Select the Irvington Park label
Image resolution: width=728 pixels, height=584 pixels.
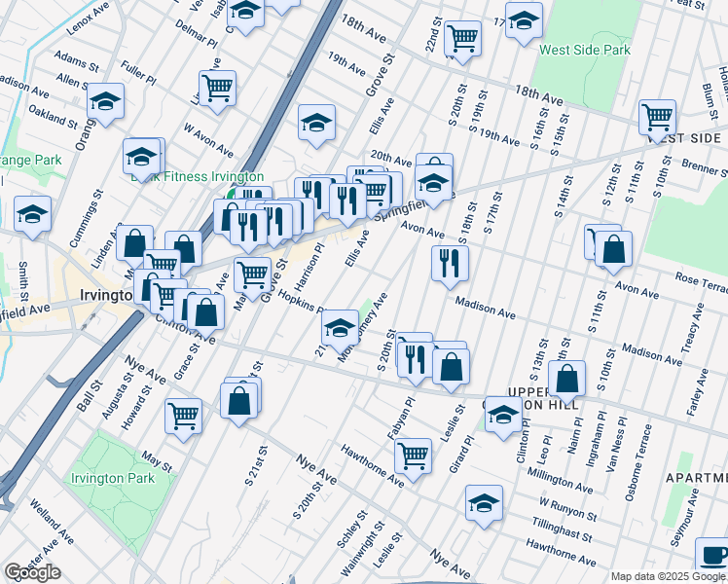(x=113, y=478)
